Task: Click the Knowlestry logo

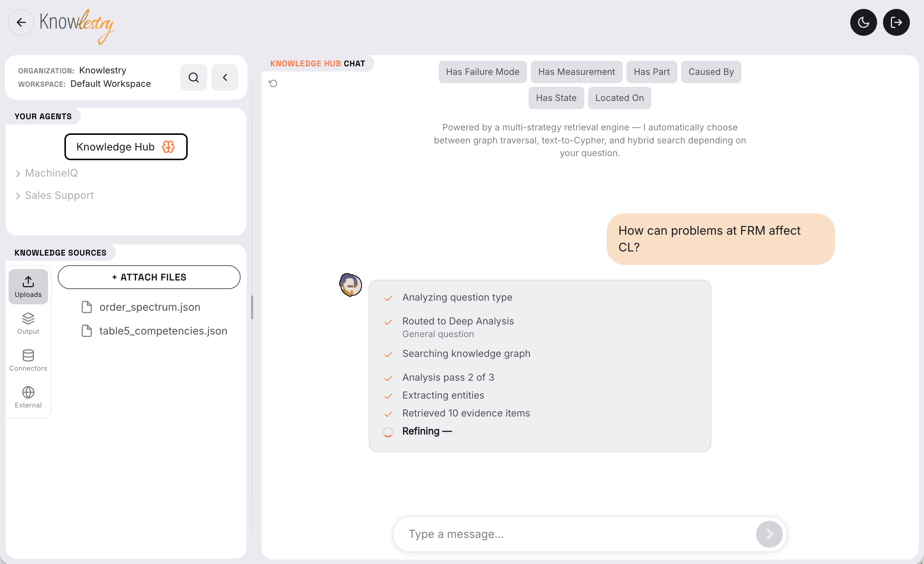Action: (x=77, y=26)
